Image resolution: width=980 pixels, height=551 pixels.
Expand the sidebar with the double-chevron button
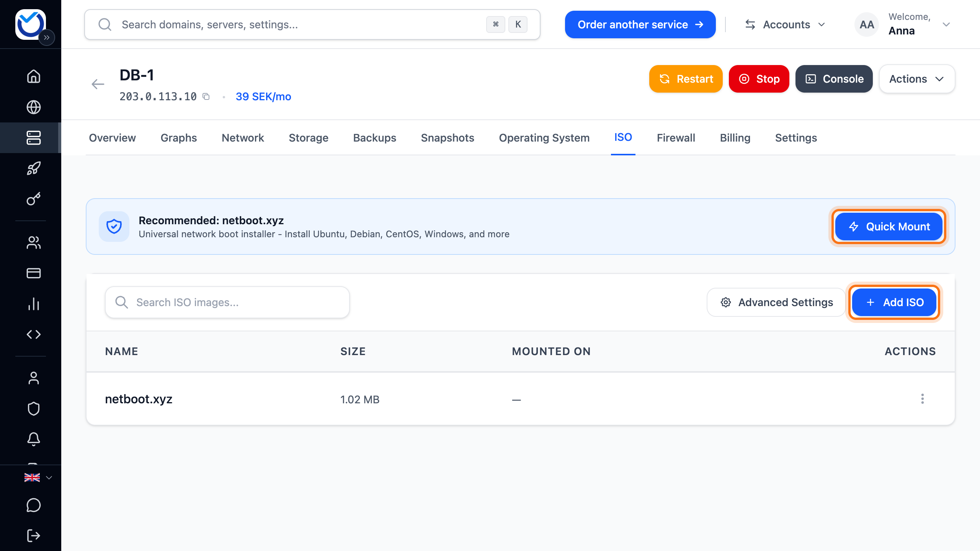47,37
